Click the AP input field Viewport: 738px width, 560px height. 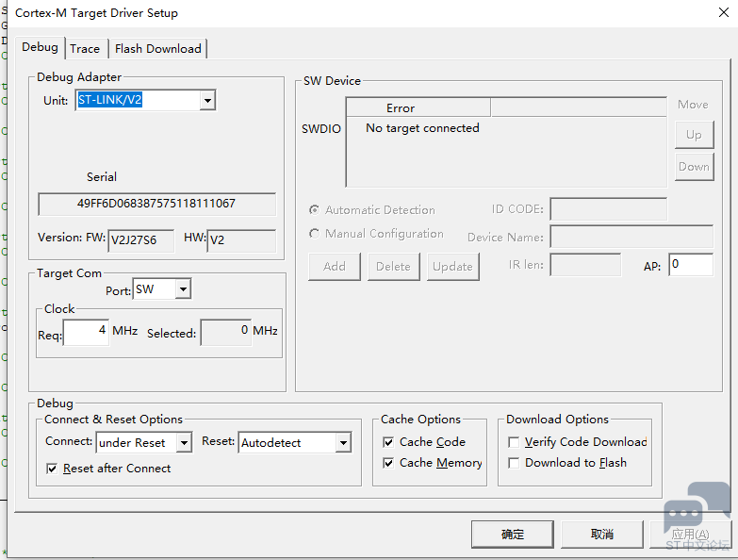coord(690,266)
